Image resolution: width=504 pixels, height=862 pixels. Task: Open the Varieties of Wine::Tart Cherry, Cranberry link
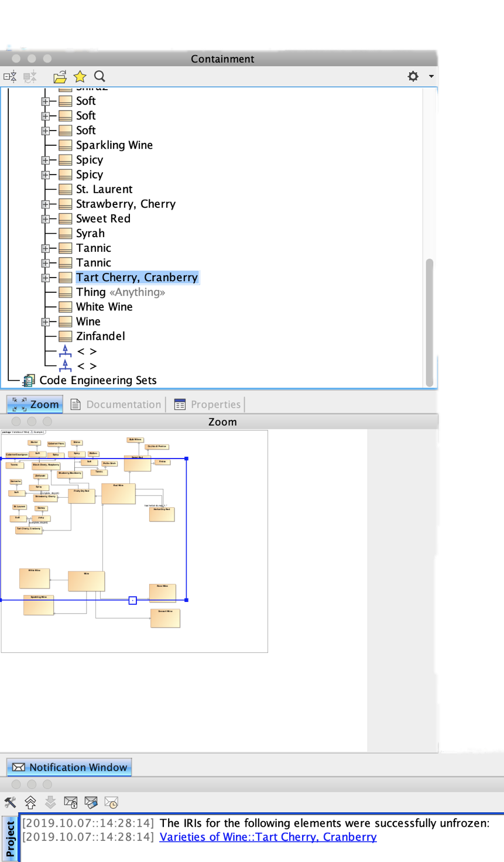(268, 837)
